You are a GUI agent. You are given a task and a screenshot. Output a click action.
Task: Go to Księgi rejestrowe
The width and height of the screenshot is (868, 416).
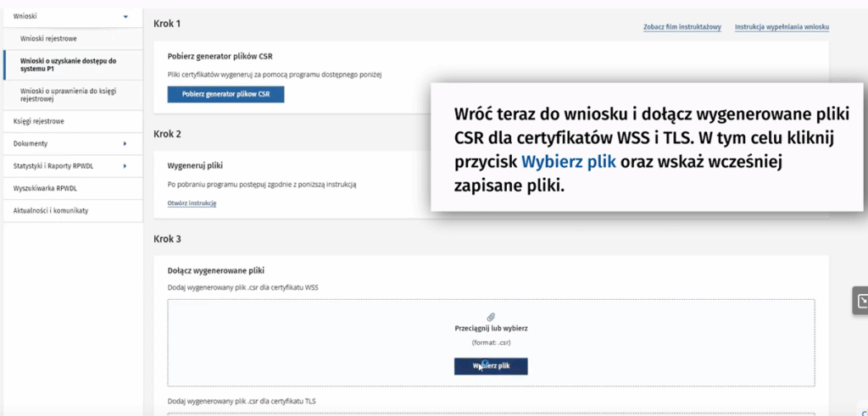[x=39, y=121]
